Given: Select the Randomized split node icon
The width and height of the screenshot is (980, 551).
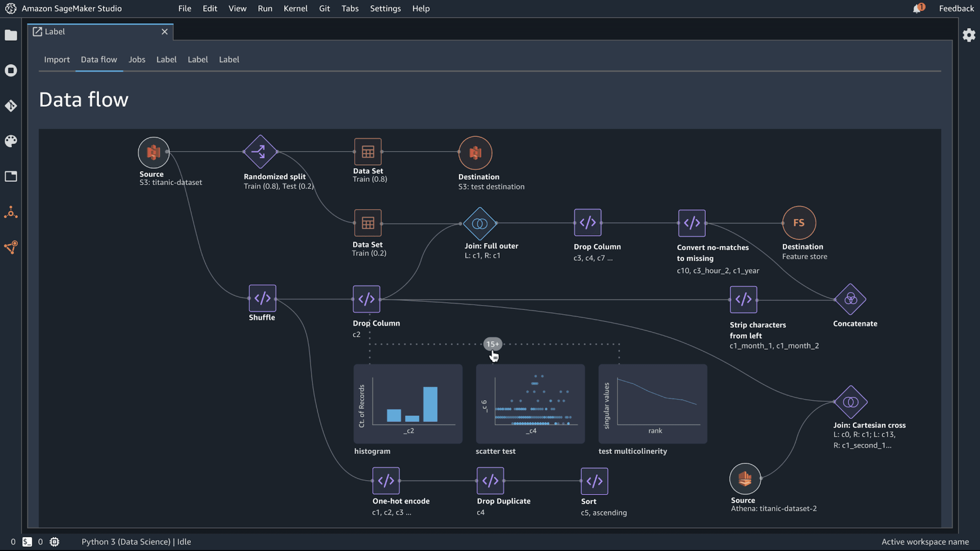Looking at the screenshot, I should 261,152.
